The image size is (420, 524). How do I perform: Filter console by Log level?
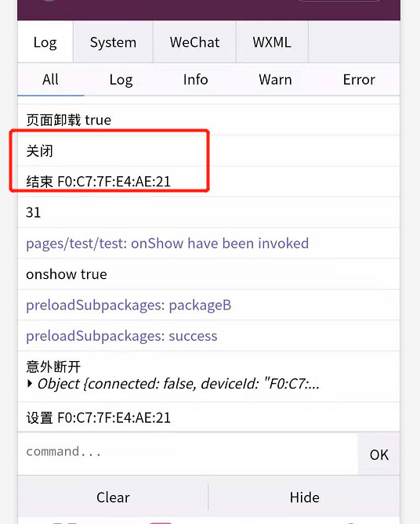[x=121, y=80]
